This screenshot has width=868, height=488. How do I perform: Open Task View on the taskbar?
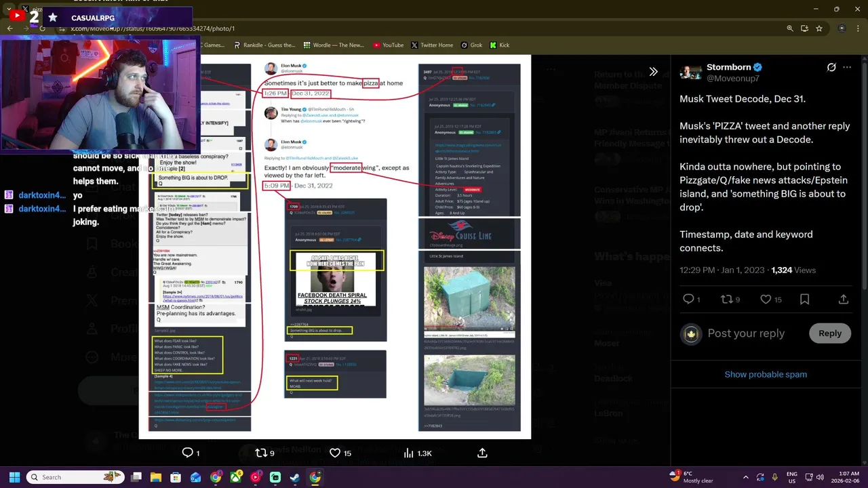click(136, 477)
